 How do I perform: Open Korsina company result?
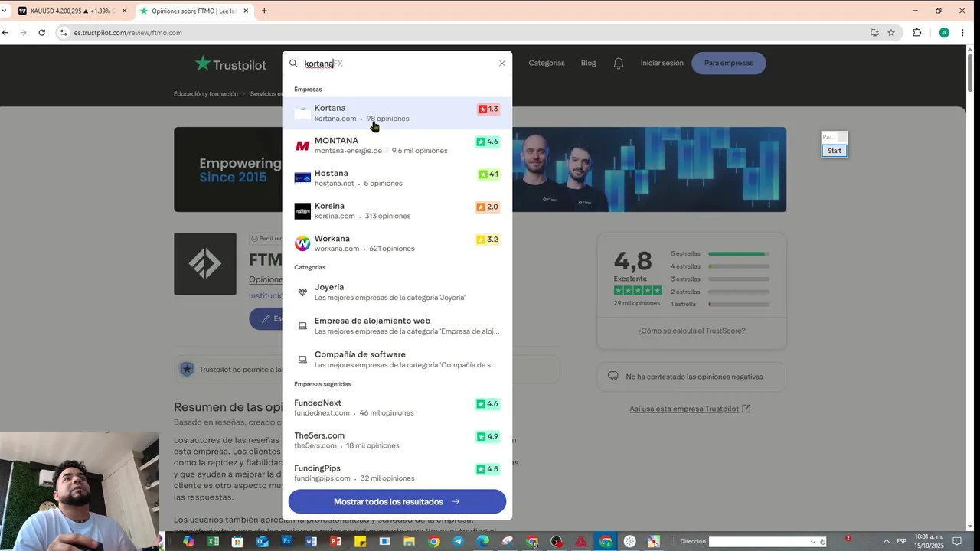[397, 210]
